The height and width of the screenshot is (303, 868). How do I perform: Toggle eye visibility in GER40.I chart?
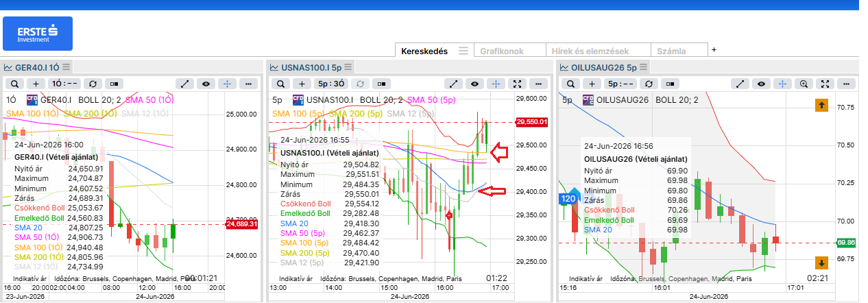click(x=206, y=84)
